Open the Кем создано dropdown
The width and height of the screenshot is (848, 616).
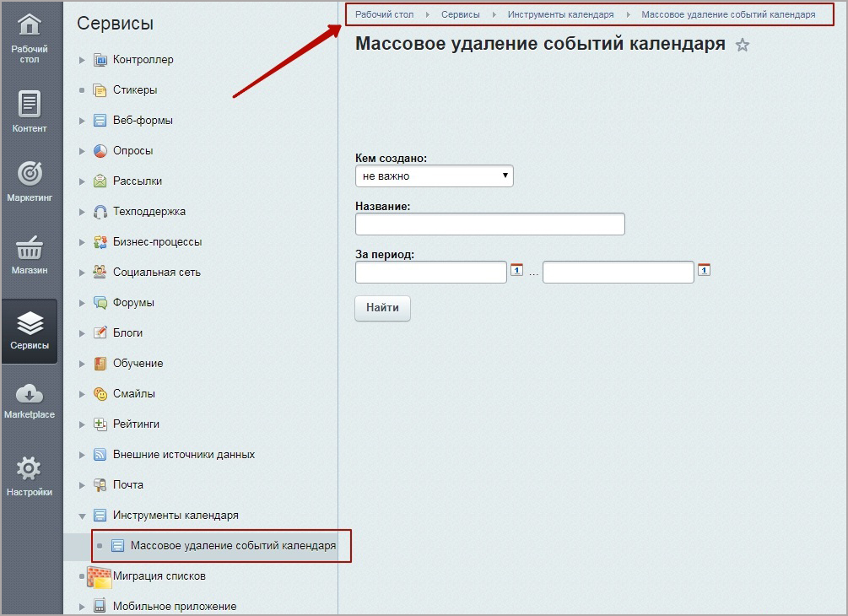(434, 176)
